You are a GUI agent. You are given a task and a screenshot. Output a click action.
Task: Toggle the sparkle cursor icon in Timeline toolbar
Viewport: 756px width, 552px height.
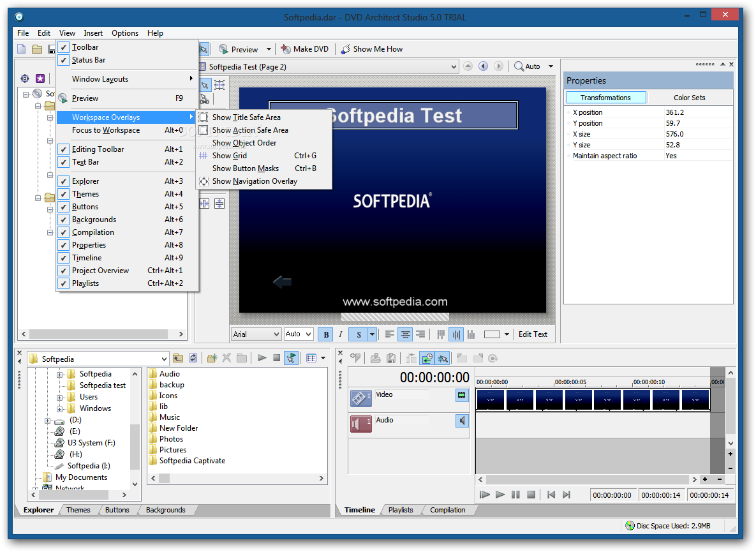(x=442, y=358)
